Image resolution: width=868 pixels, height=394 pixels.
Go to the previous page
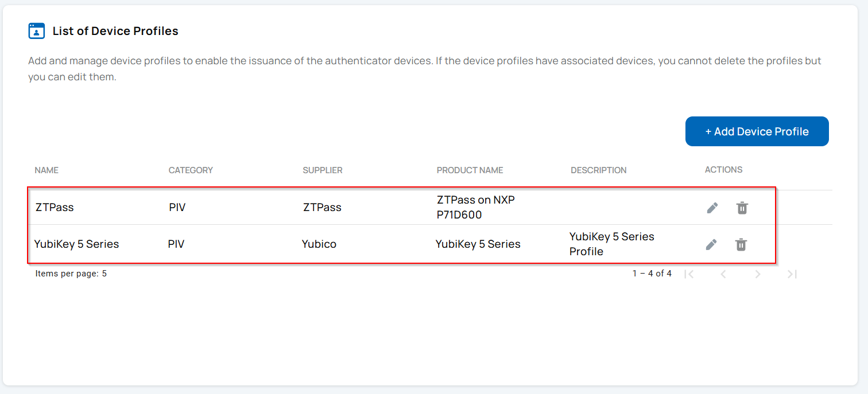pos(723,274)
